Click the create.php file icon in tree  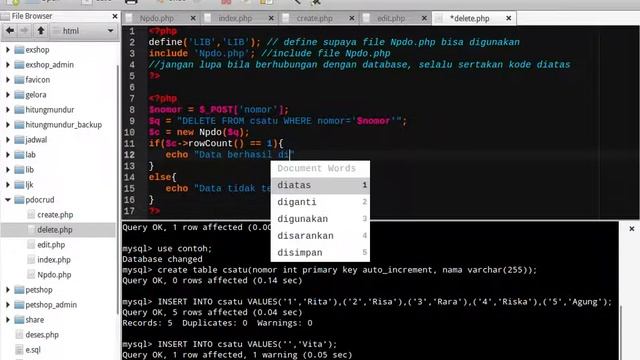pos(31,215)
